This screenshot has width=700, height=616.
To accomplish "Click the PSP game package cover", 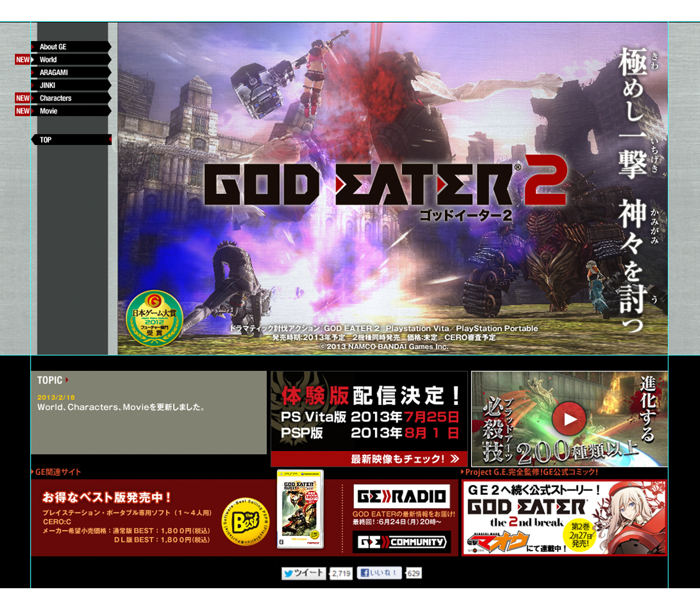I will 300,509.
